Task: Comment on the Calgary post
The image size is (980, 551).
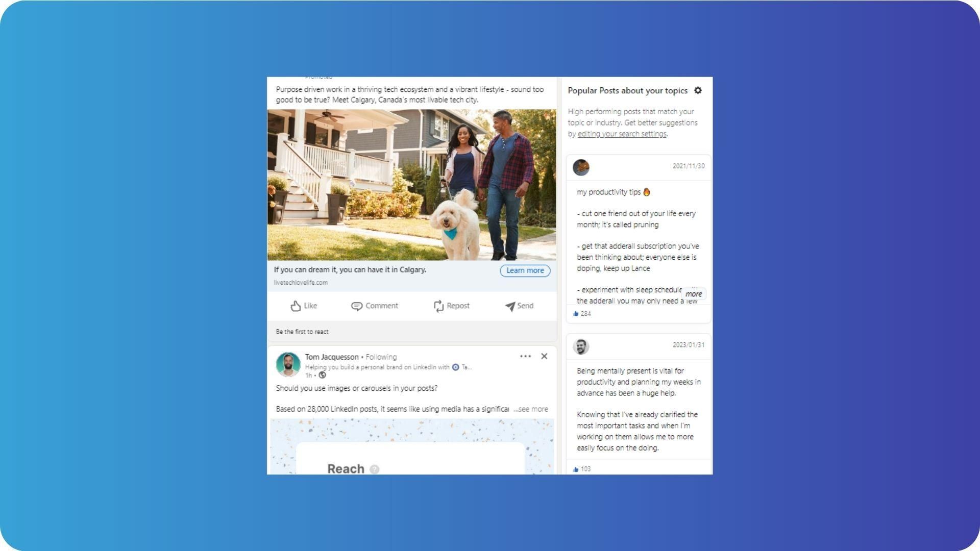Action: pos(375,306)
